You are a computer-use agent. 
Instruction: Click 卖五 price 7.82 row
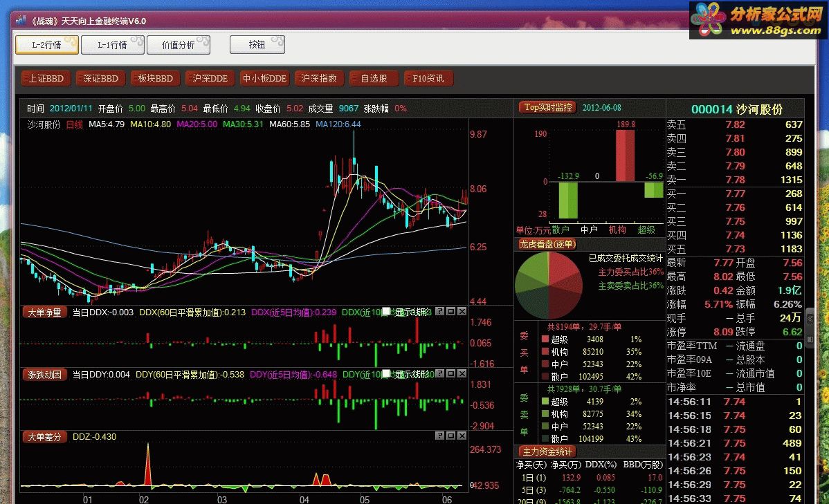click(734, 124)
